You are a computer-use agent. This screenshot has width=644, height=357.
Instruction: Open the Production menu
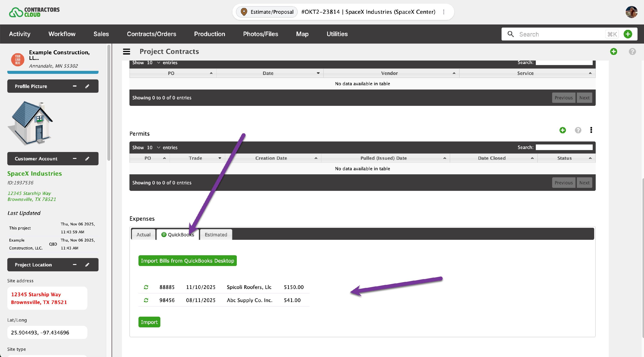(x=210, y=34)
